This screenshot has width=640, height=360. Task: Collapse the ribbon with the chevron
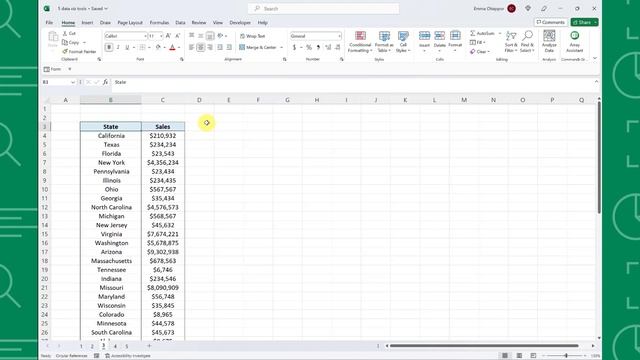(x=595, y=59)
